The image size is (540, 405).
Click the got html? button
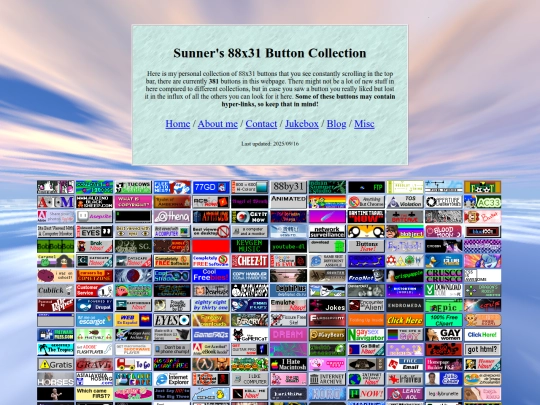pos(482,350)
